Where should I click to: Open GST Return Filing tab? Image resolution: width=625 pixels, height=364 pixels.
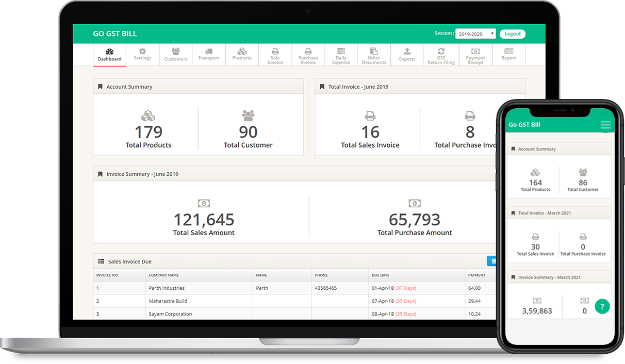click(x=441, y=55)
